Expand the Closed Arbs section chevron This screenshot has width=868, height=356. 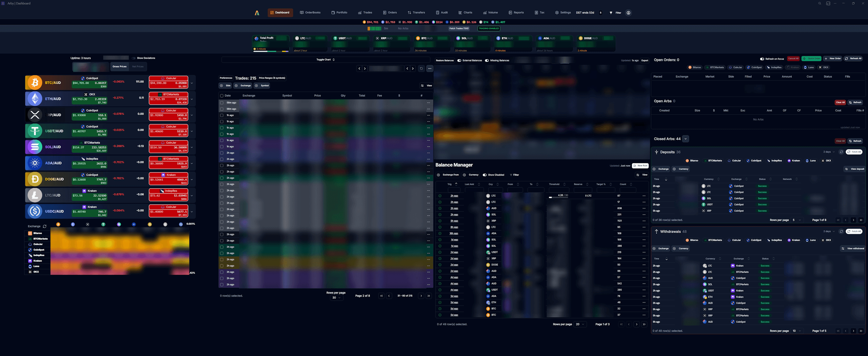tap(685, 139)
